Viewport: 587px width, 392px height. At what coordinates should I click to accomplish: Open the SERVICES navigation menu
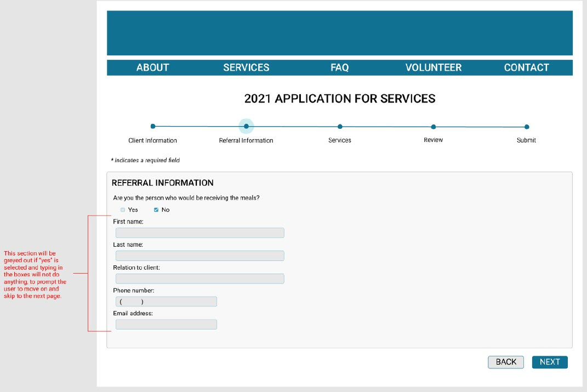pyautogui.click(x=246, y=67)
